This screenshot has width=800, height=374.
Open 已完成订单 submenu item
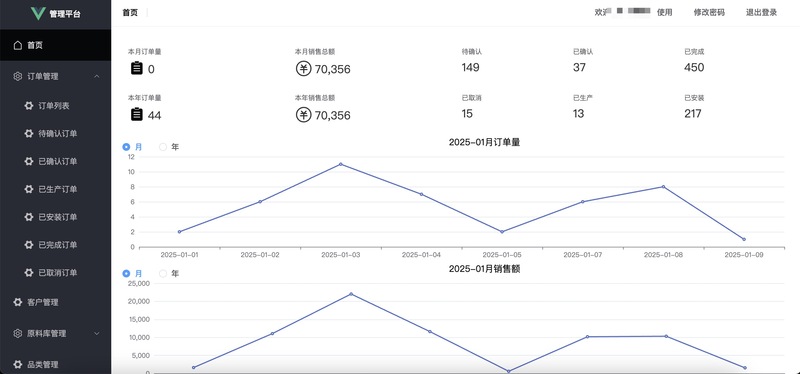[x=56, y=245]
